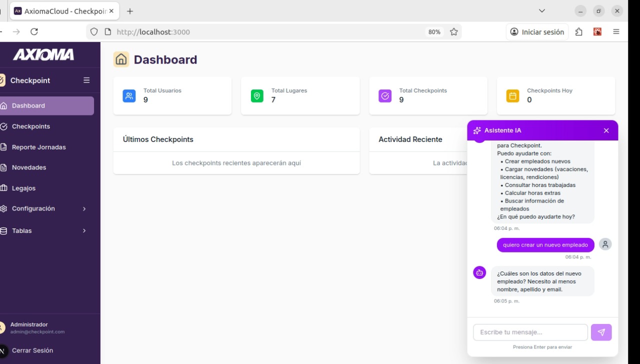Viewport: 640px width, 364px height.
Task: Click the green Total Lugares location icon
Action: click(x=257, y=96)
